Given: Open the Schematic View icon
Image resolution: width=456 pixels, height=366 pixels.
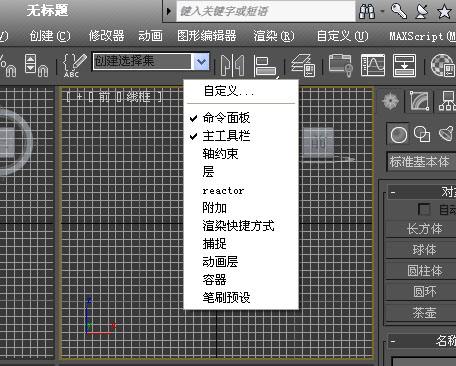Looking at the screenshot, I should 404,65.
